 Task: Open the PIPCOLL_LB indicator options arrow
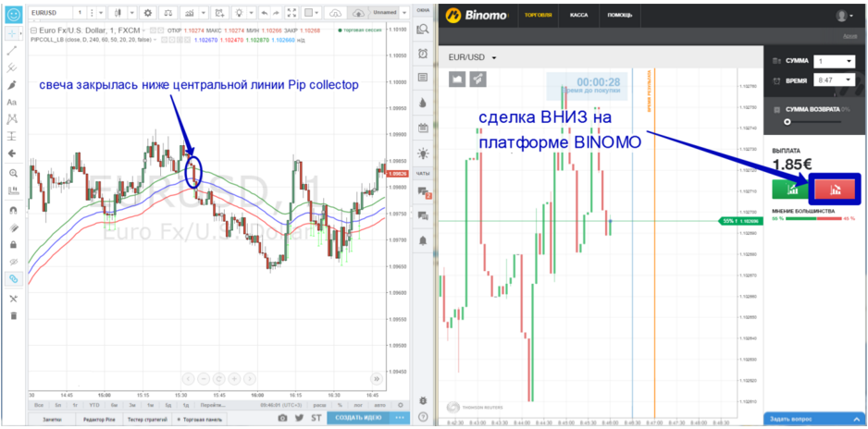154,40
